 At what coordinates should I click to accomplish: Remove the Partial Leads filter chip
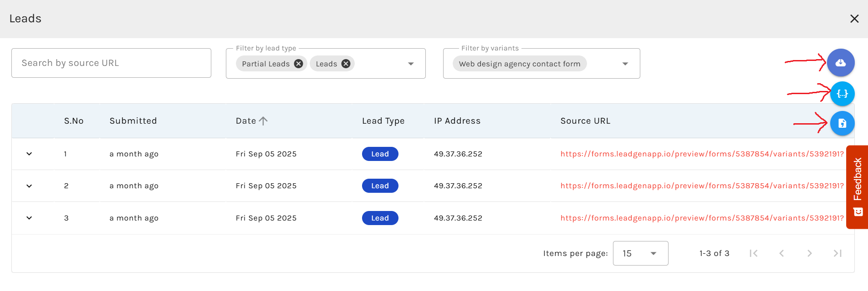pos(298,64)
